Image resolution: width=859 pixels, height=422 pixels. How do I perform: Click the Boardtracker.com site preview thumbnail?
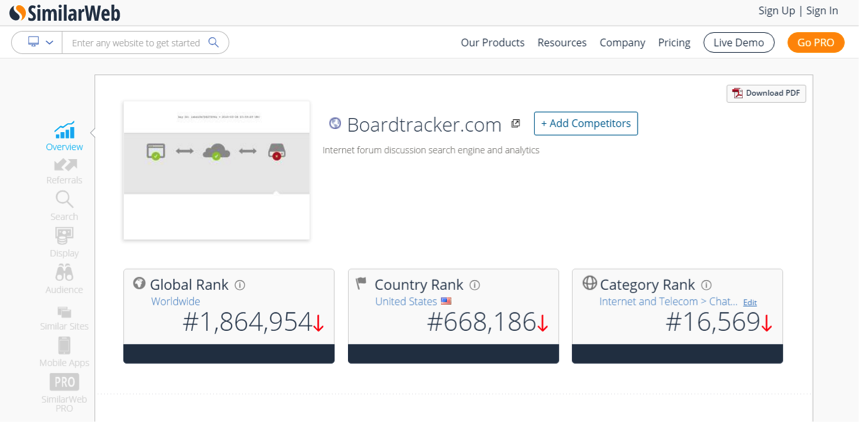[216, 170]
